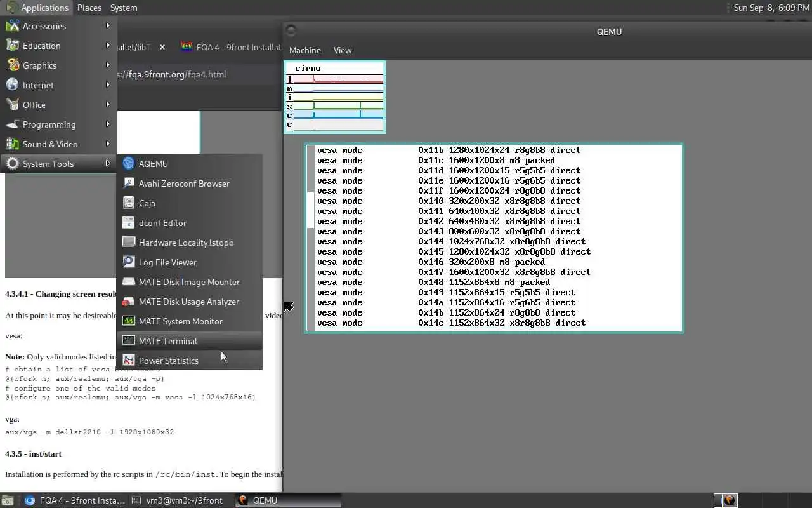Open the Education menu category
This screenshot has height=508, width=812.
pyautogui.click(x=58, y=46)
